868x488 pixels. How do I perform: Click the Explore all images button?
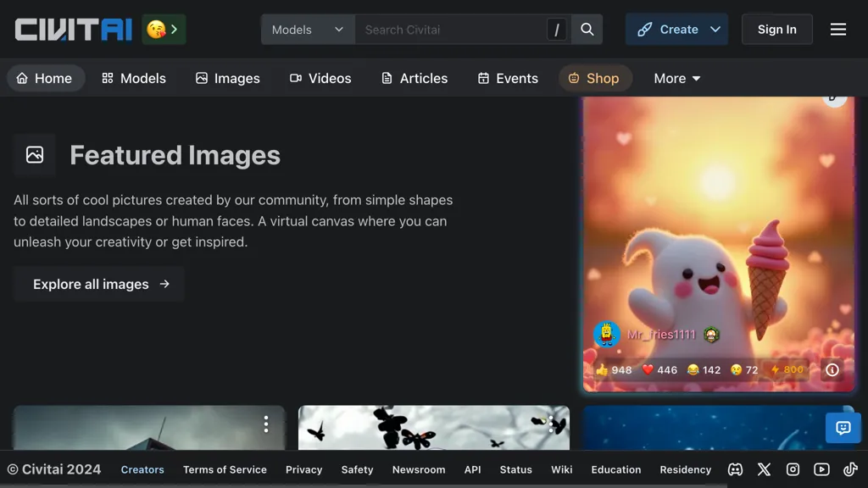(98, 284)
